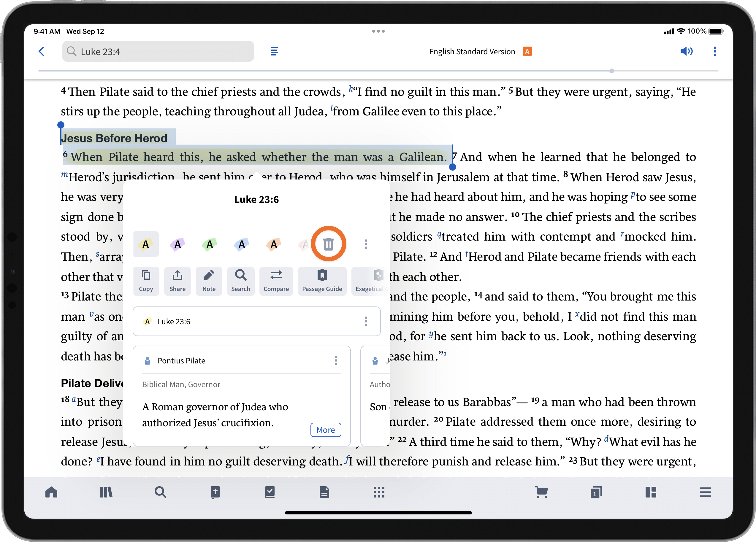Tap the orange A badge by version name
Image resolution: width=756 pixels, height=542 pixels.
pyautogui.click(x=527, y=51)
